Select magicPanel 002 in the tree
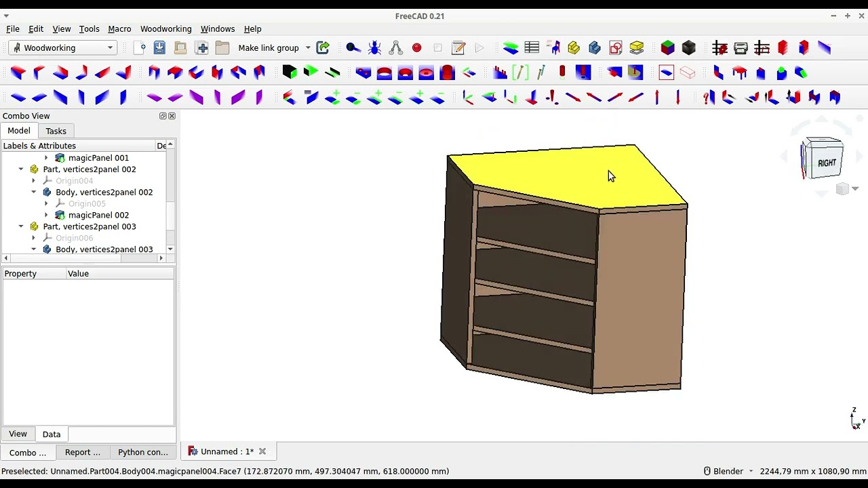868x488 pixels. [x=98, y=215]
